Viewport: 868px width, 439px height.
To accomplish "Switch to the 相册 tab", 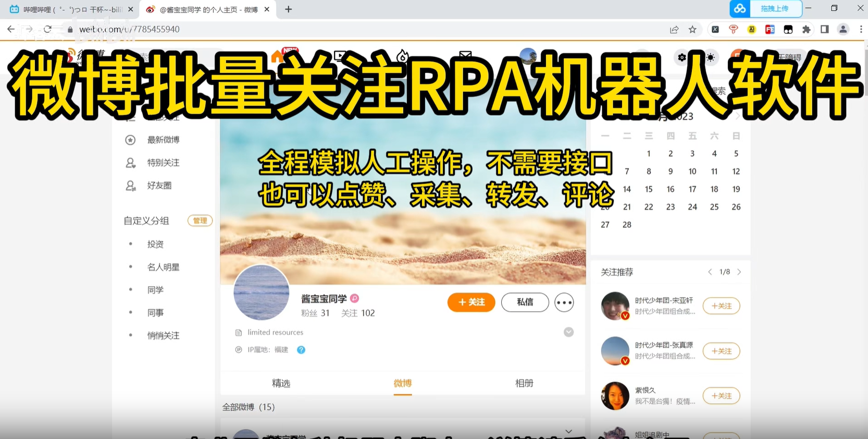I will (524, 383).
